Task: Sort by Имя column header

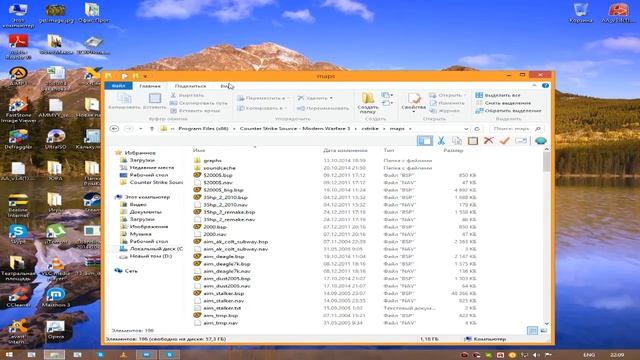Action: click(x=199, y=150)
